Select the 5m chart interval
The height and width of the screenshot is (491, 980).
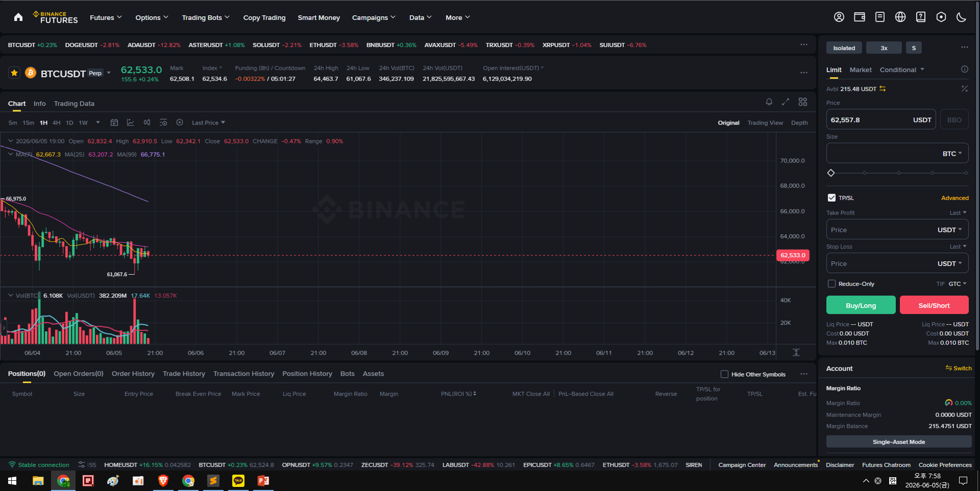[13, 122]
